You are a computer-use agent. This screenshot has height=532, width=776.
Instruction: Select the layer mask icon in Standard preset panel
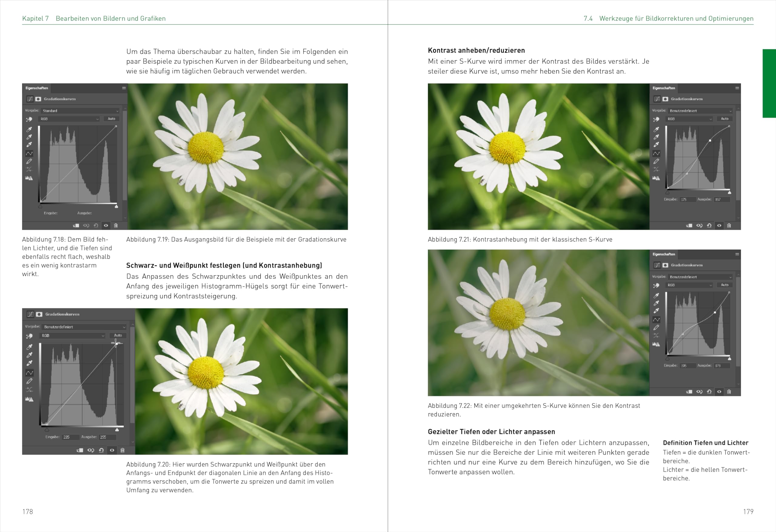pos(38,99)
